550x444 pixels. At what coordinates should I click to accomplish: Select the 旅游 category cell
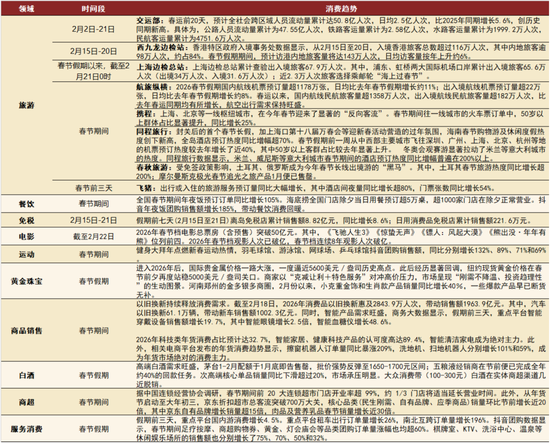(26, 105)
